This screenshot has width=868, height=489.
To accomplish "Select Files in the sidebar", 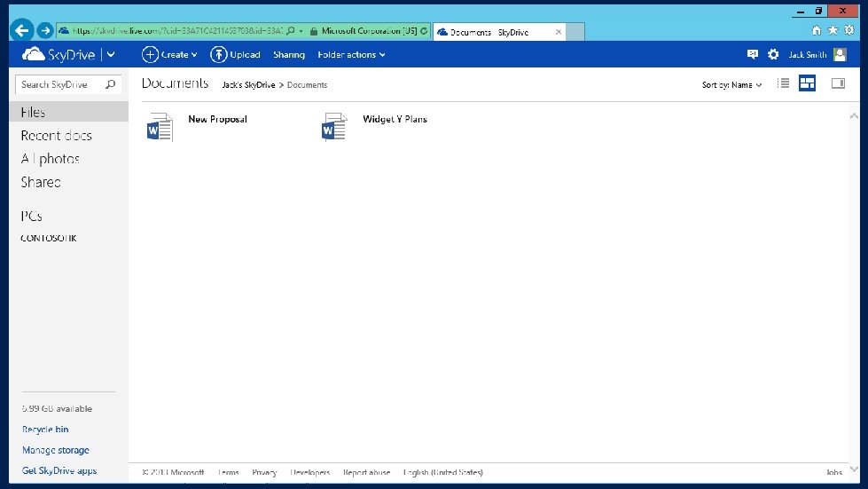I will tap(68, 112).
